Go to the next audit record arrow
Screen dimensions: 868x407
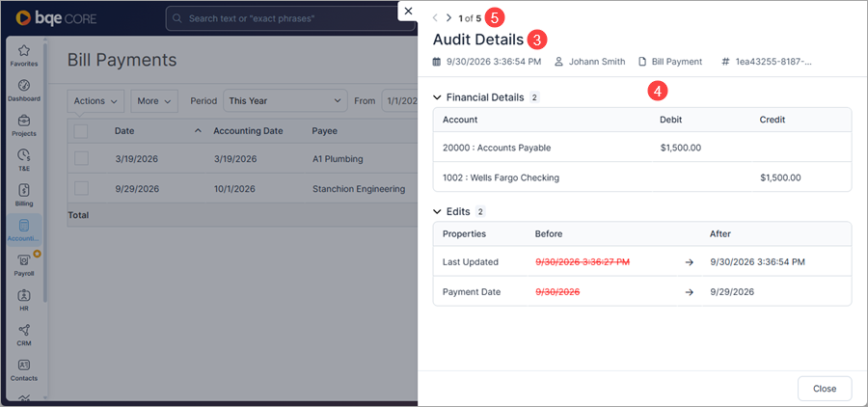point(448,17)
